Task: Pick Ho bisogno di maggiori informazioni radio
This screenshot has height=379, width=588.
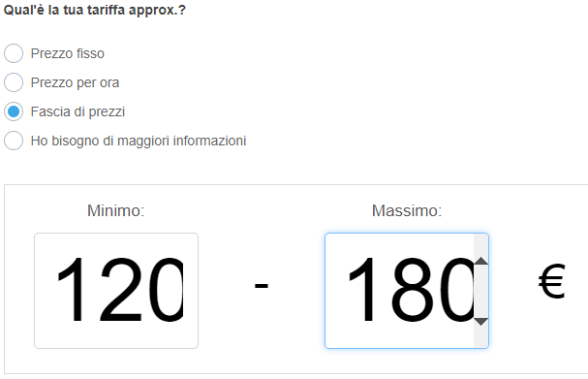Action: [14, 141]
